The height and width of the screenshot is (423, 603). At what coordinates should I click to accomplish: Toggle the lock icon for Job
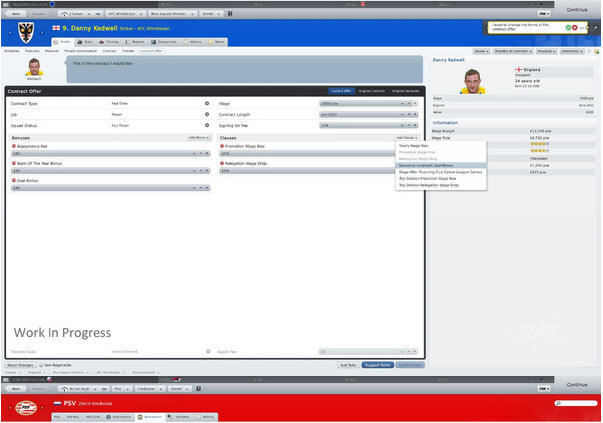coord(207,114)
